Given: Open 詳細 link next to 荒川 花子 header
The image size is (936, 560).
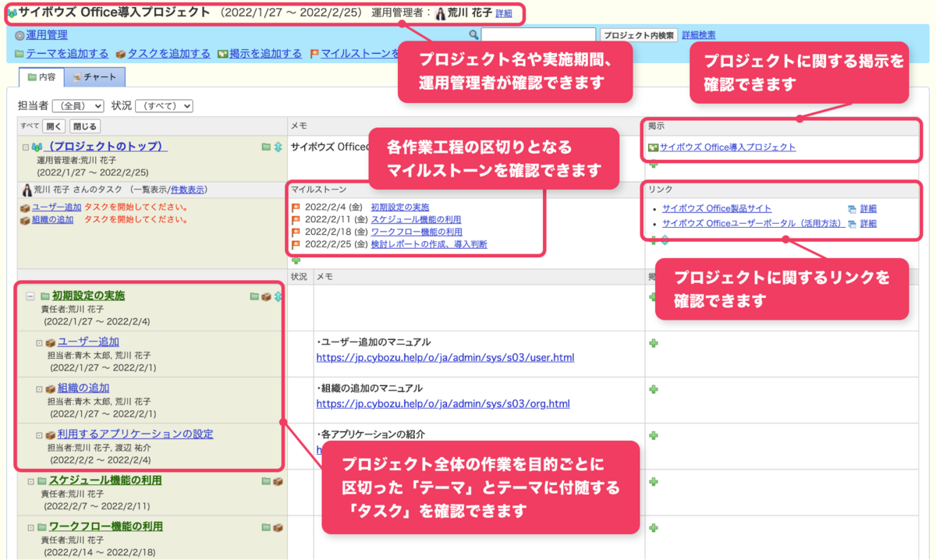Looking at the screenshot, I should click(x=504, y=14).
